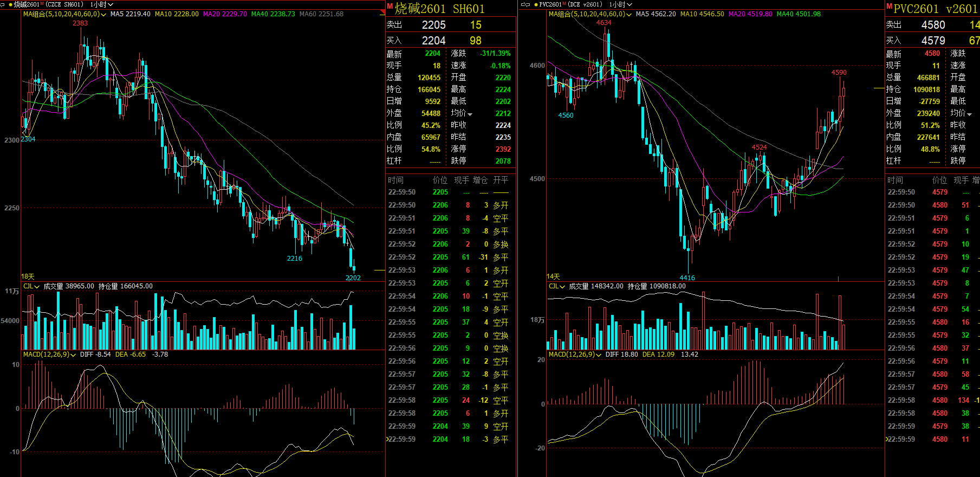Click the 卖出 price 2205 in 烧碱 panel
The width and height of the screenshot is (980, 477).
[433, 25]
